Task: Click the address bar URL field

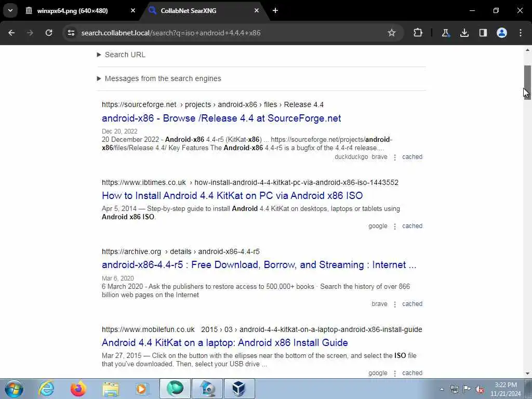Action: (x=232, y=33)
